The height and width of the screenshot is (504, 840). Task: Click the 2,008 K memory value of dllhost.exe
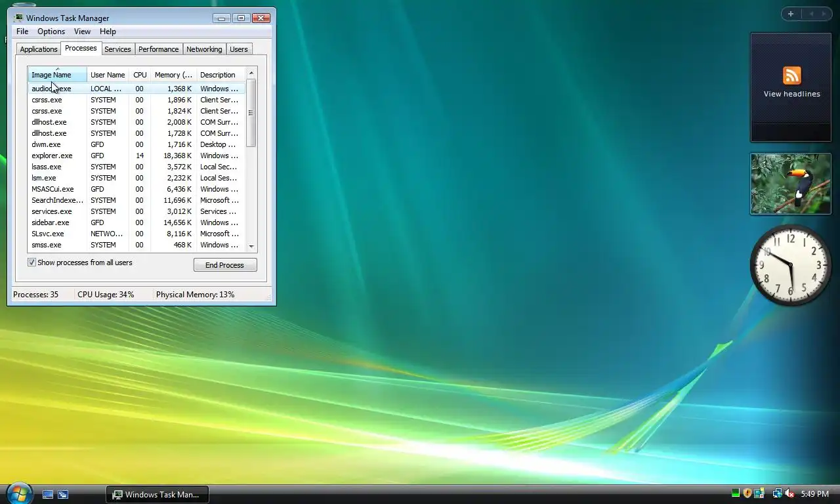coord(180,122)
